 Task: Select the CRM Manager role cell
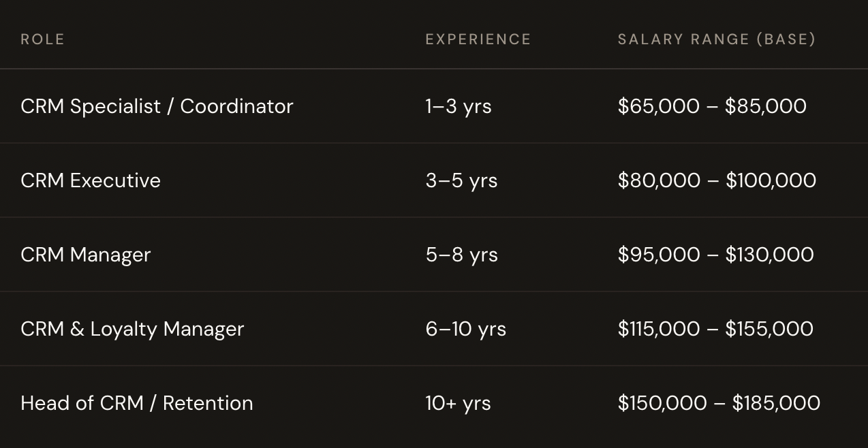coord(86,255)
